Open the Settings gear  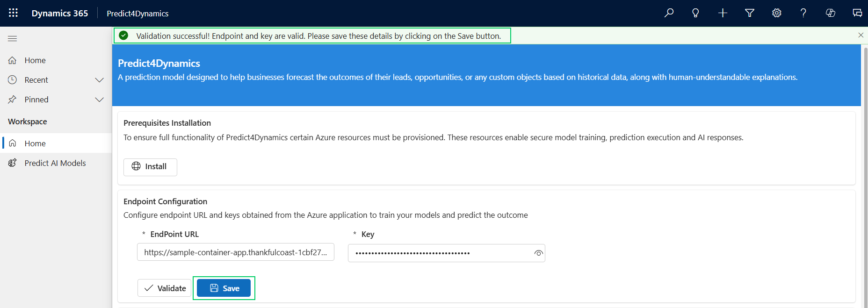777,13
